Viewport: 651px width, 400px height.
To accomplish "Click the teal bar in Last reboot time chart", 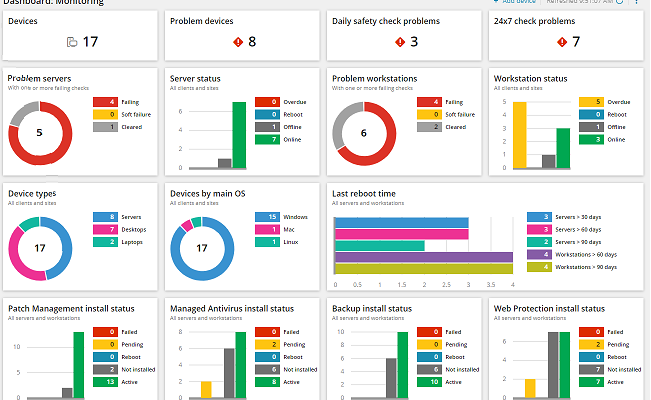I will (379, 245).
